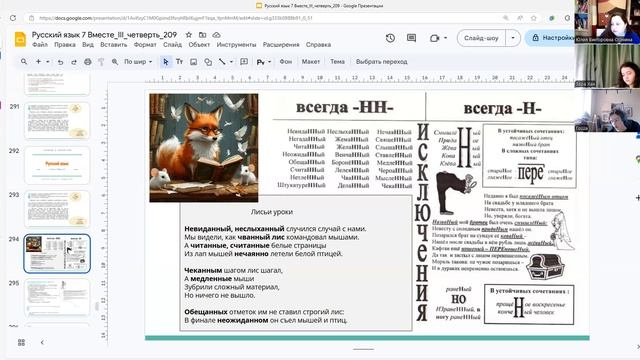640x360 pixels.
Task: Print the presentation
Action: click(x=87, y=62)
